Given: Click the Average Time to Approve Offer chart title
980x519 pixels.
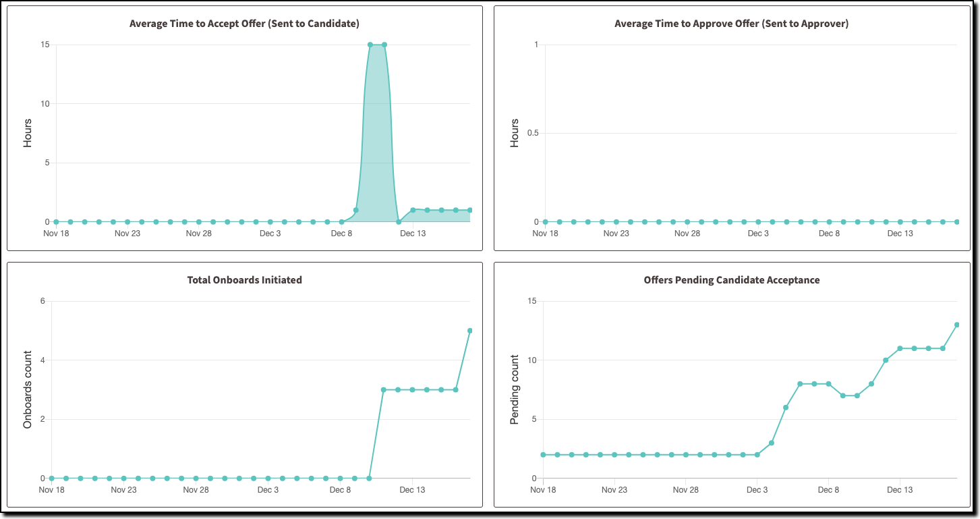Looking at the screenshot, I should tap(731, 23).
